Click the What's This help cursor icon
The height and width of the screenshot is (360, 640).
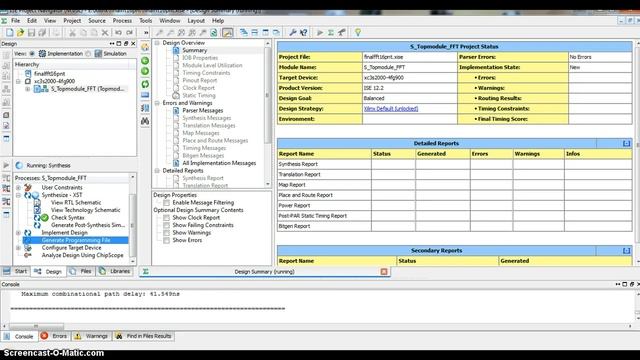pos(303,32)
